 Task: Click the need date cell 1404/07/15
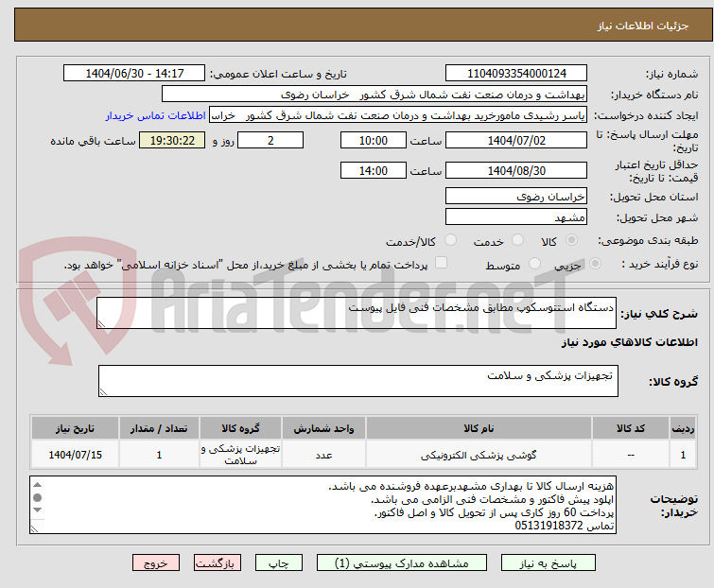point(75,455)
